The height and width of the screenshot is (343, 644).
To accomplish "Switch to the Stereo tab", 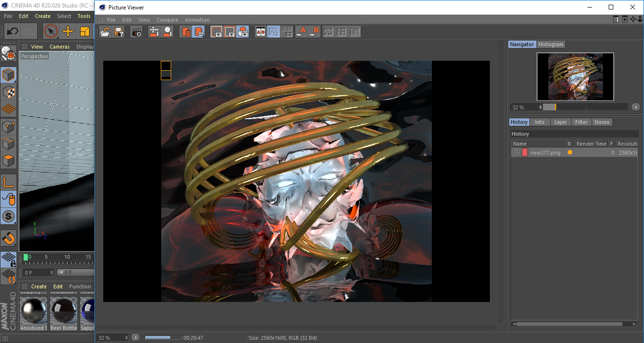I will click(602, 122).
